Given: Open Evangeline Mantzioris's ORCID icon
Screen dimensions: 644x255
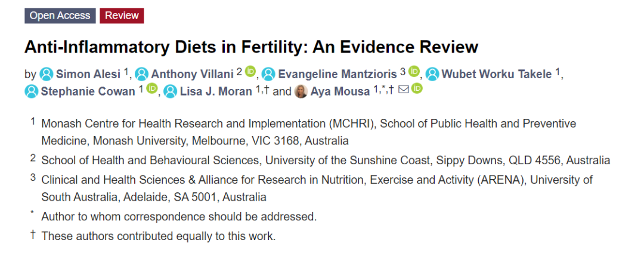Looking at the screenshot, I should tap(414, 73).
